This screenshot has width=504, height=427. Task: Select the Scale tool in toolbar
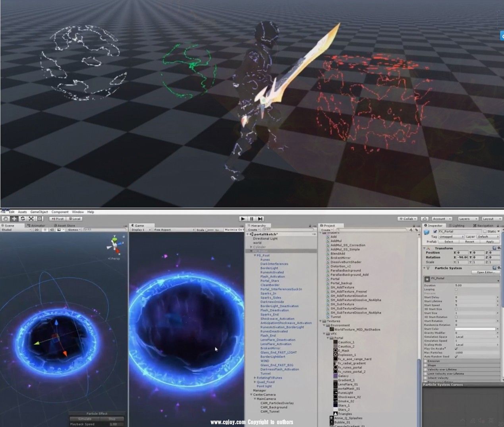point(31,218)
